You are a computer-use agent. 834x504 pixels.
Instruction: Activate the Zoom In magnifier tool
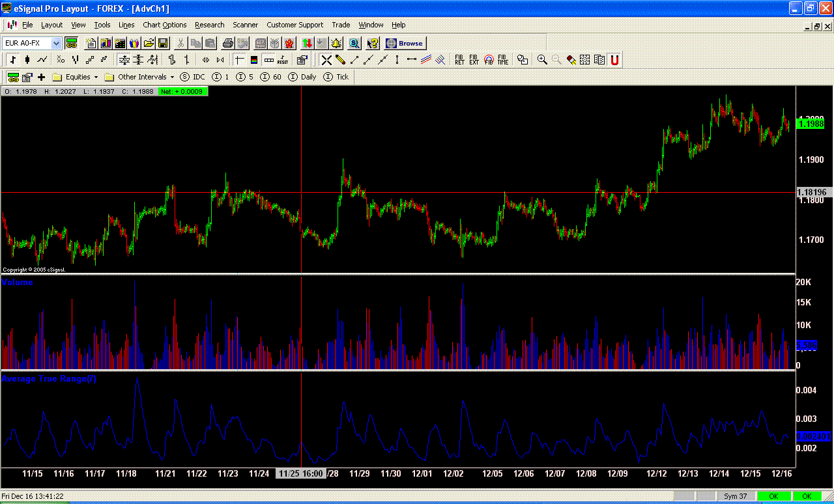point(542,59)
